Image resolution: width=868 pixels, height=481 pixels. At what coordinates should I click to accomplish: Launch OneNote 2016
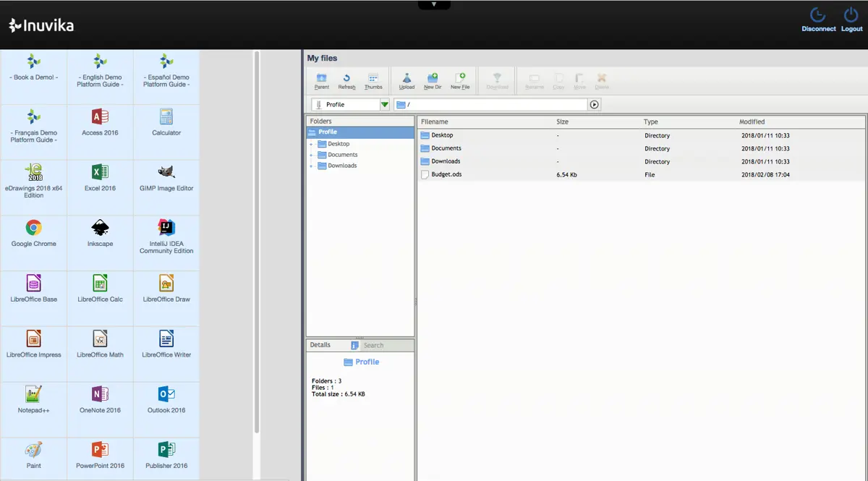click(100, 410)
